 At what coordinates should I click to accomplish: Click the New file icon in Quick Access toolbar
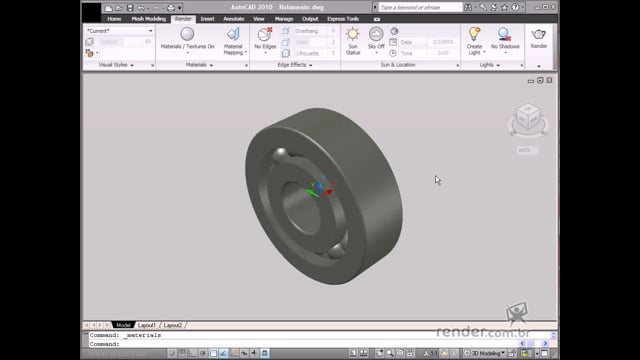pos(108,8)
